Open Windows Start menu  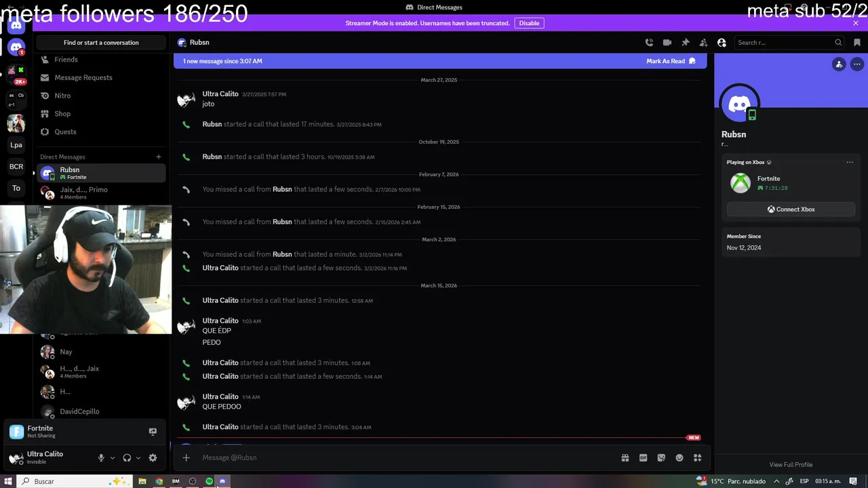[x=8, y=481]
